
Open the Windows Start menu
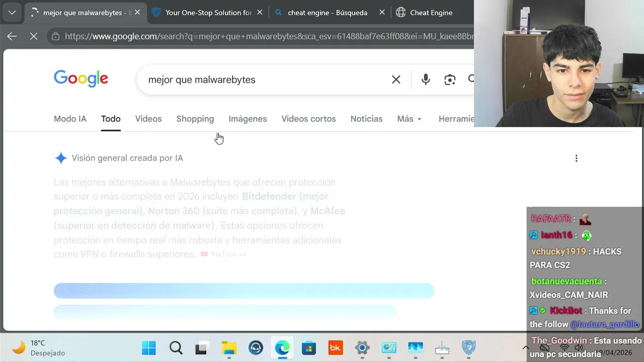(x=148, y=348)
